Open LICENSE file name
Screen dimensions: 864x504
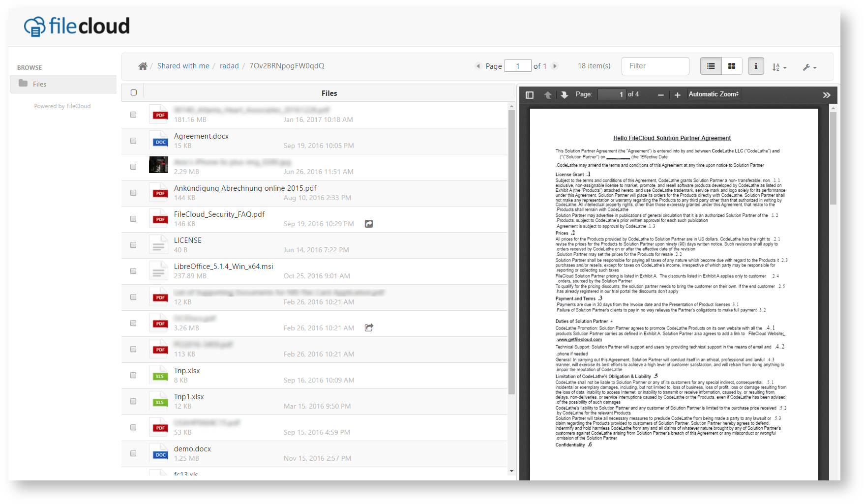[x=188, y=240]
